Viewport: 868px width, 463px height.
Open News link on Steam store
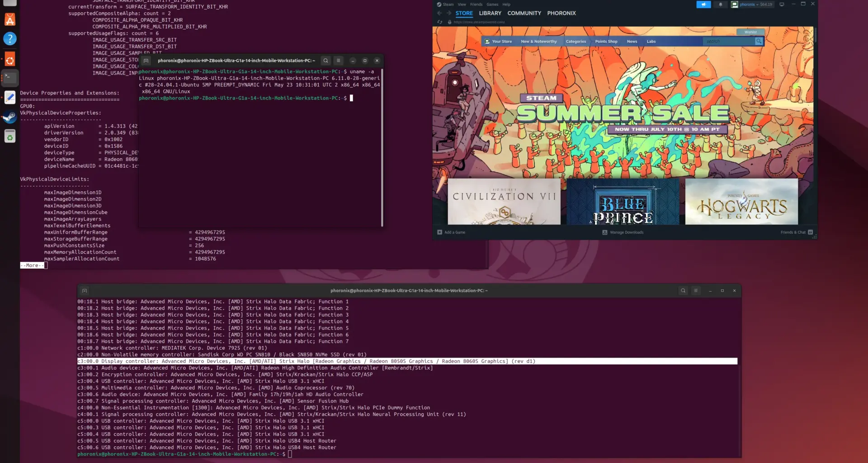(x=632, y=41)
